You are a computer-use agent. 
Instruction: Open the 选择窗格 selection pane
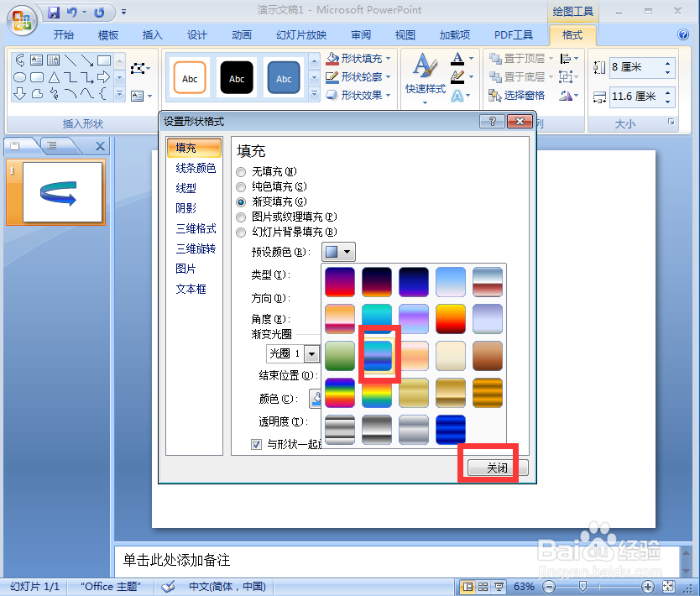tap(516, 95)
